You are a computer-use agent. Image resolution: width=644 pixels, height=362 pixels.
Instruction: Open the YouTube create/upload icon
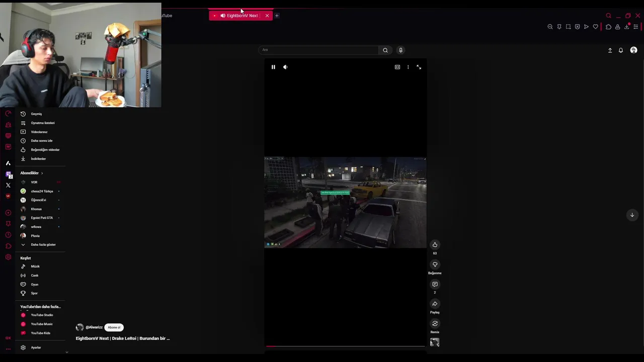(610, 50)
